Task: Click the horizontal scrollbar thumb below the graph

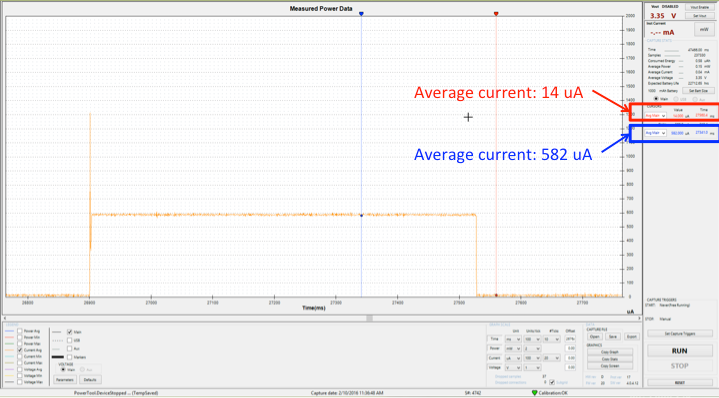Action: pyautogui.click(x=370, y=318)
